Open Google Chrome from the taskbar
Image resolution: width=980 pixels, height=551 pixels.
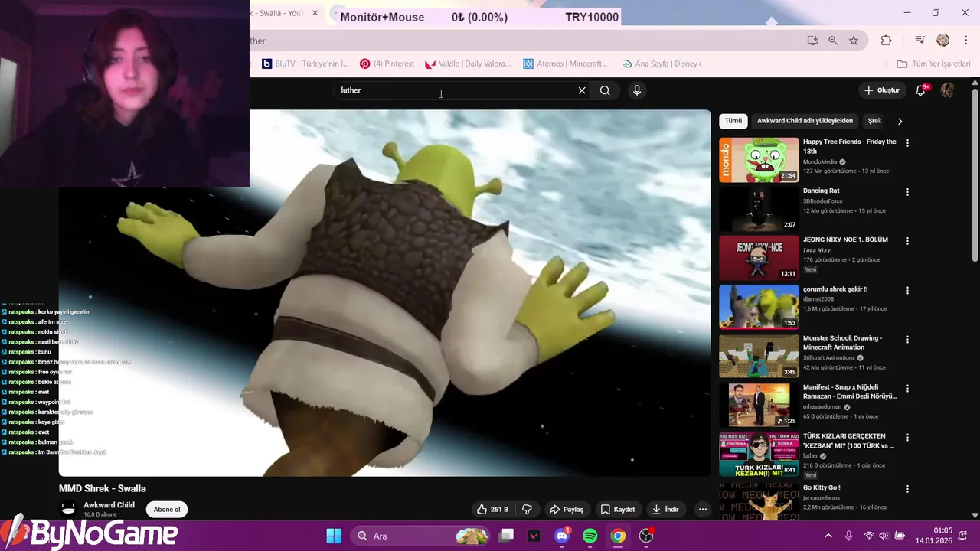618,536
